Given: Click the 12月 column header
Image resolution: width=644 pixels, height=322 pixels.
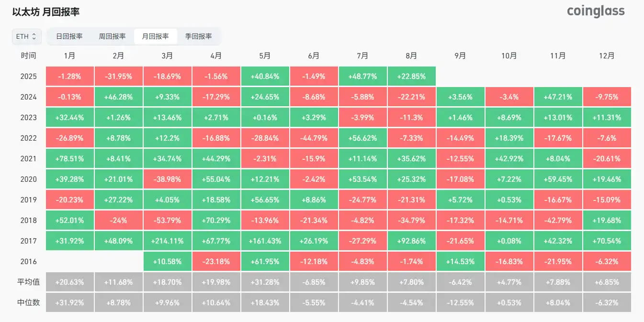Looking at the screenshot, I should click(607, 56).
